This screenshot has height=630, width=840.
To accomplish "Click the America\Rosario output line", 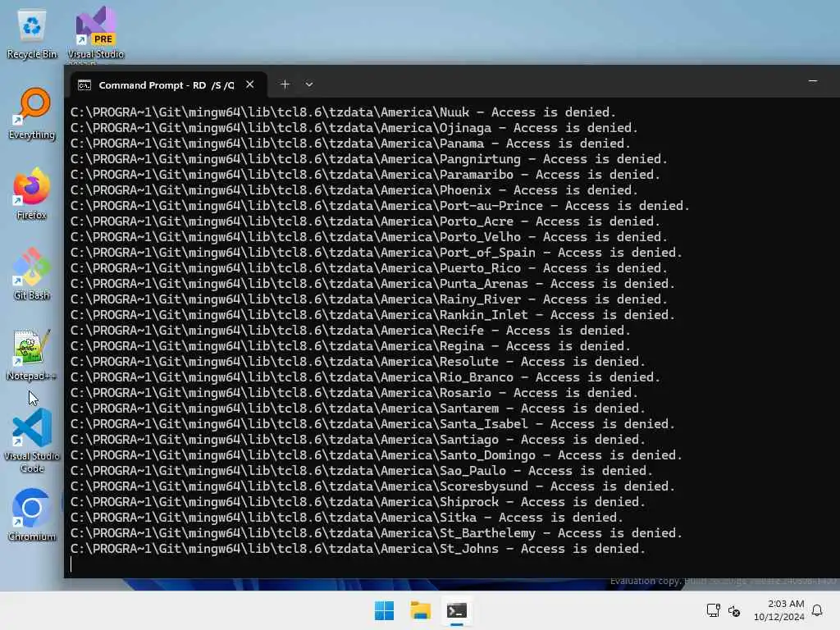I will (354, 393).
